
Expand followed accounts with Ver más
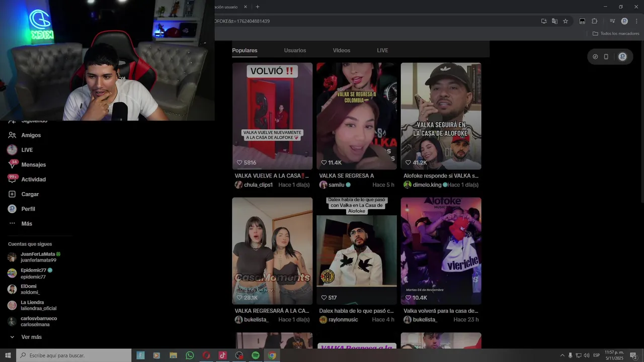pos(25,337)
